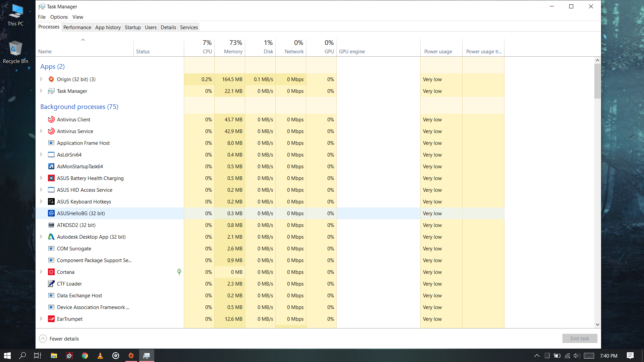Click the Cortana suspended leaf status icon
The height and width of the screenshot is (362, 644).
click(179, 272)
